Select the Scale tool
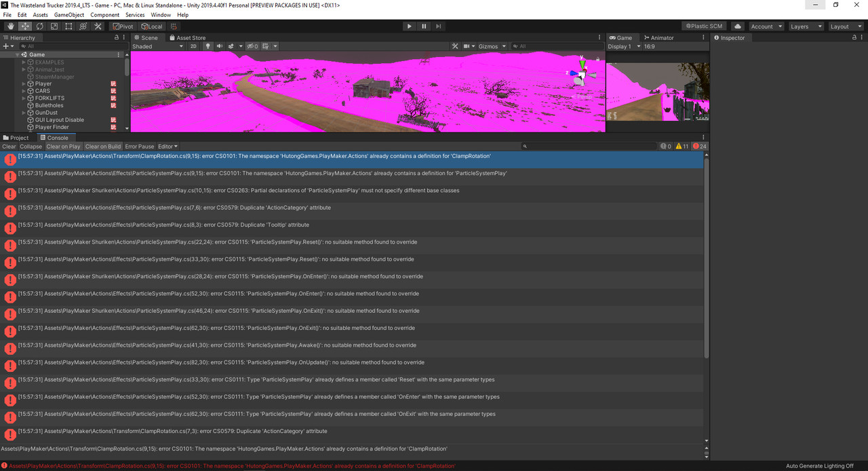This screenshot has width=868, height=471. coord(54,26)
